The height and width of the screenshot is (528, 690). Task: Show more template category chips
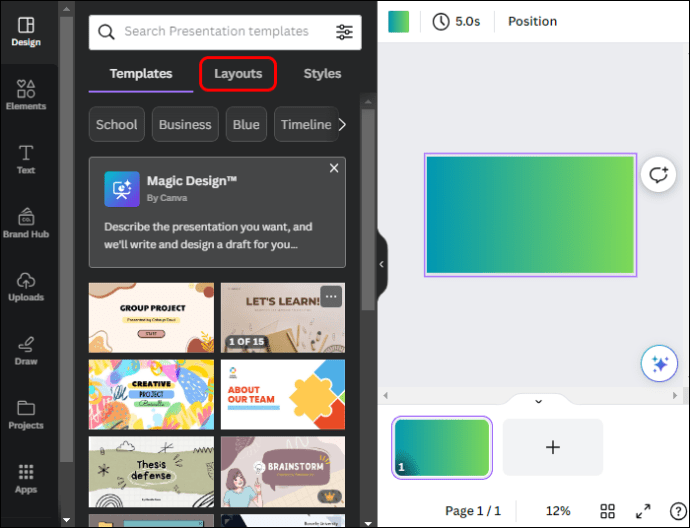click(x=342, y=125)
